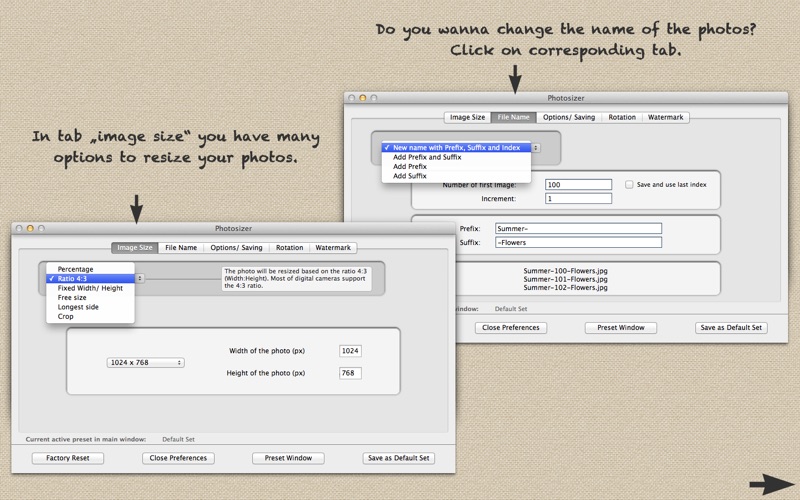The image size is (800, 500).
Task: Choose Percentage from resize mode menu
Action: (90, 269)
